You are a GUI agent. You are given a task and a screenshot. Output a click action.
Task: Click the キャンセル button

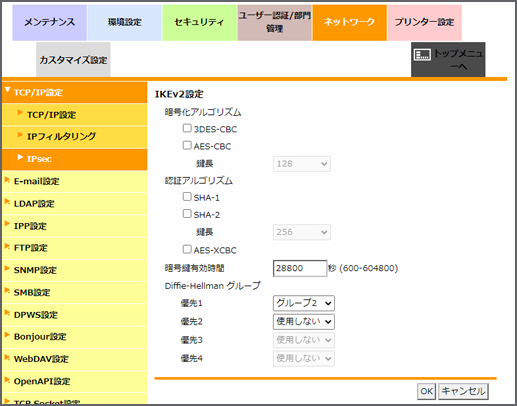click(x=463, y=391)
